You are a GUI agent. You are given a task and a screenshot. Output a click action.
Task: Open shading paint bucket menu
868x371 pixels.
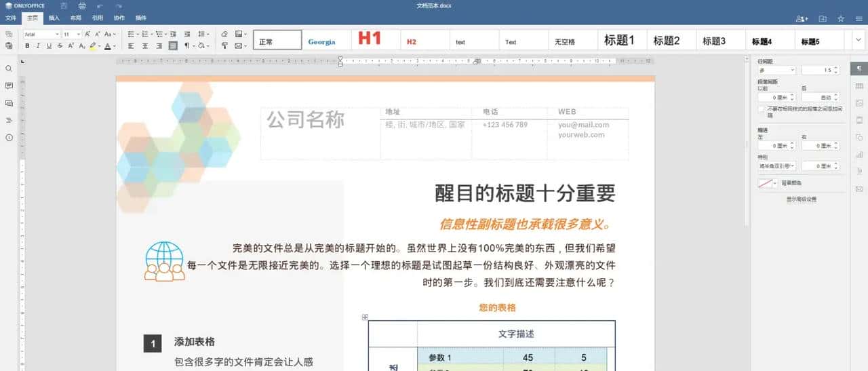[203, 46]
